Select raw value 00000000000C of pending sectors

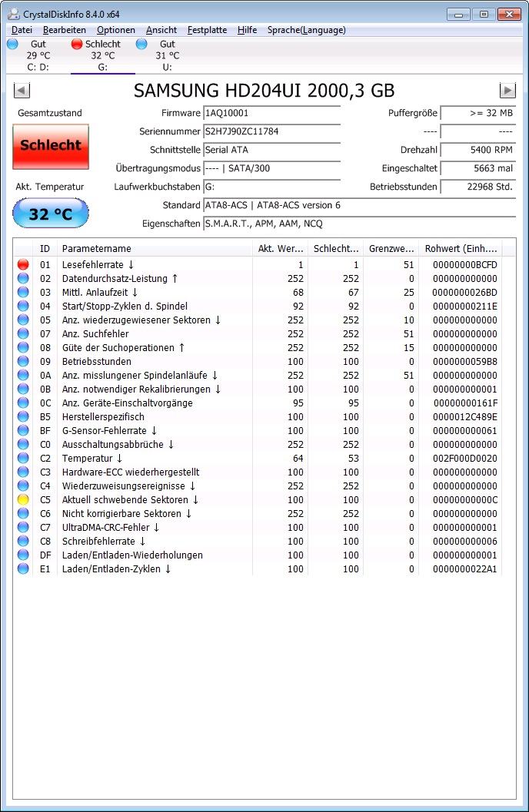pos(464,500)
